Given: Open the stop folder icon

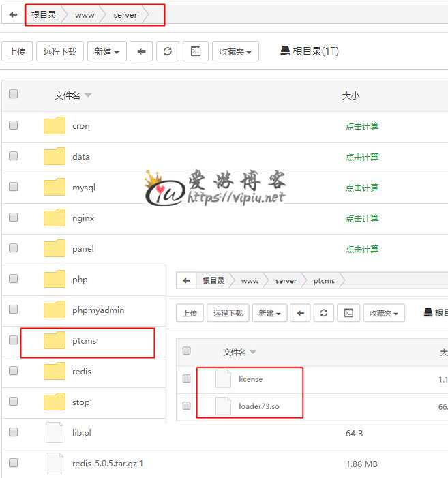Looking at the screenshot, I should coord(55,402).
